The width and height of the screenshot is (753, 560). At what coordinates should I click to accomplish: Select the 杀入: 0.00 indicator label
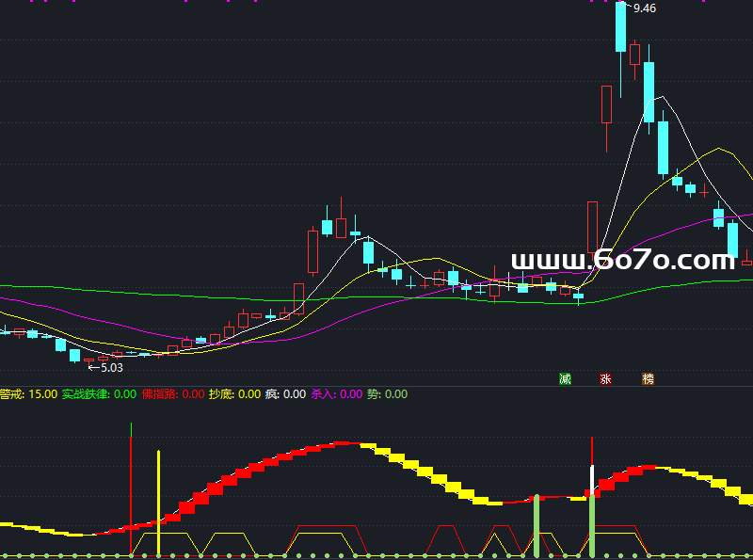[x=337, y=394]
